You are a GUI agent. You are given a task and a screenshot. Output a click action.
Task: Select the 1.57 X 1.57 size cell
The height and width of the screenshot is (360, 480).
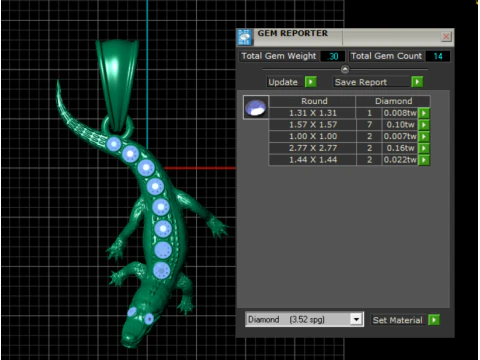[313, 125]
